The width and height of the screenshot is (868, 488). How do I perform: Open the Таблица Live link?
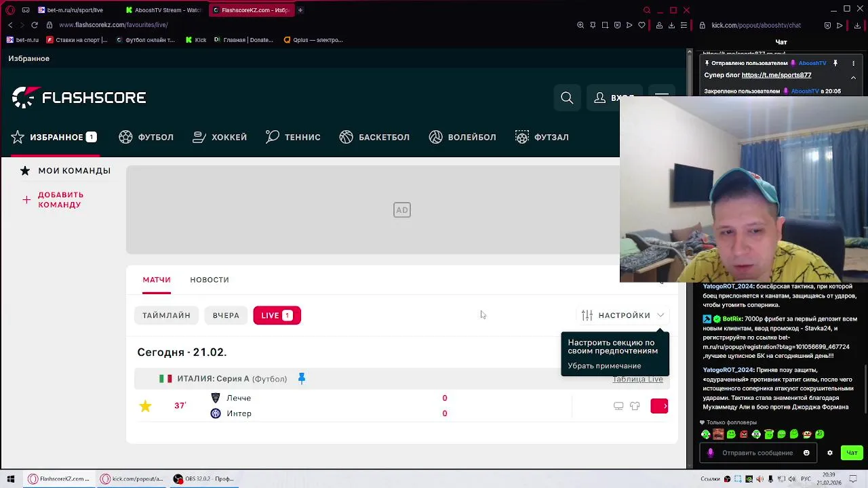point(637,379)
